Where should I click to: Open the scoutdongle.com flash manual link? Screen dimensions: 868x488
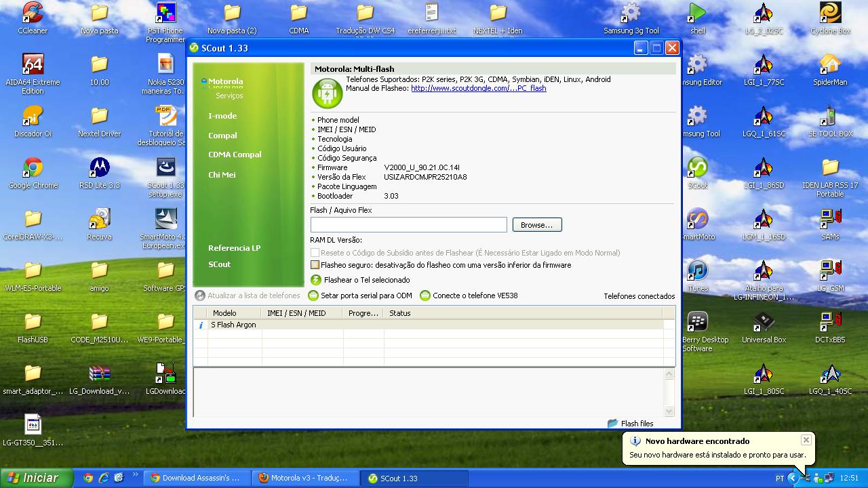478,88
